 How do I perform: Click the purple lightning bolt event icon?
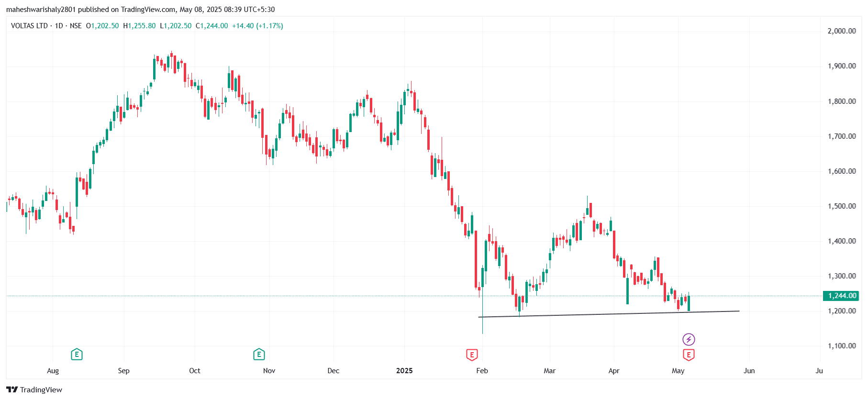point(689,340)
